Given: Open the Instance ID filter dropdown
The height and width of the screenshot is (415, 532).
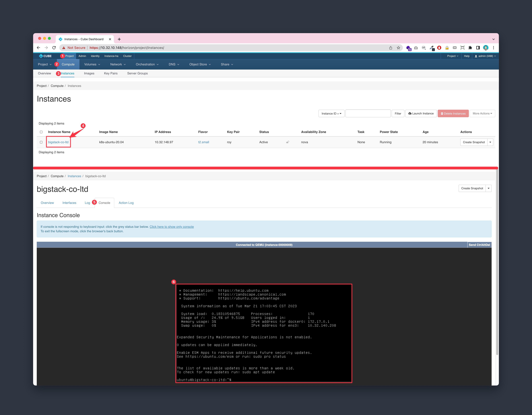Looking at the screenshot, I should tap(331, 114).
